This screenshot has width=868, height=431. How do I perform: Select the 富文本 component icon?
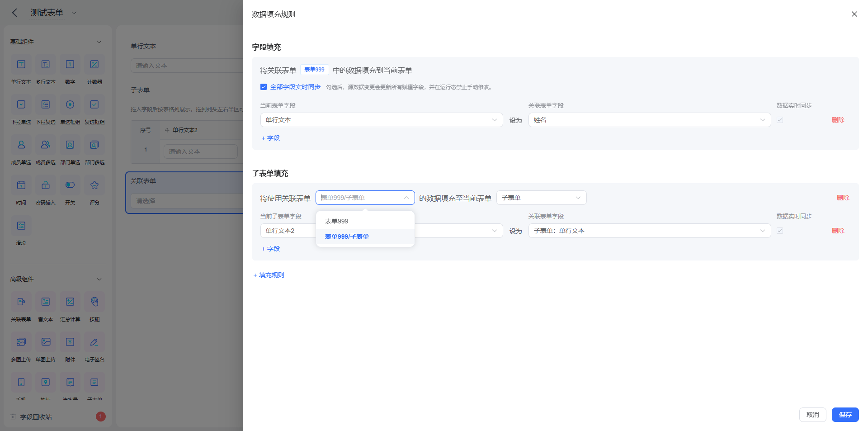tap(46, 302)
